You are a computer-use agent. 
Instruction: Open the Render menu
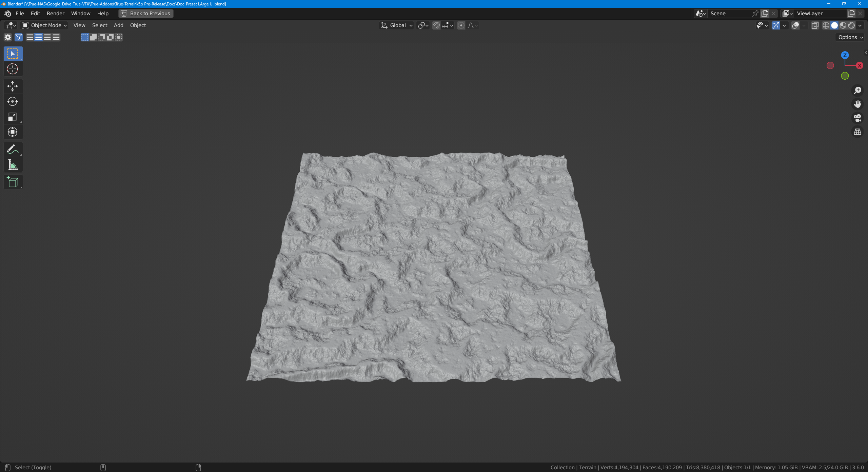coord(55,14)
